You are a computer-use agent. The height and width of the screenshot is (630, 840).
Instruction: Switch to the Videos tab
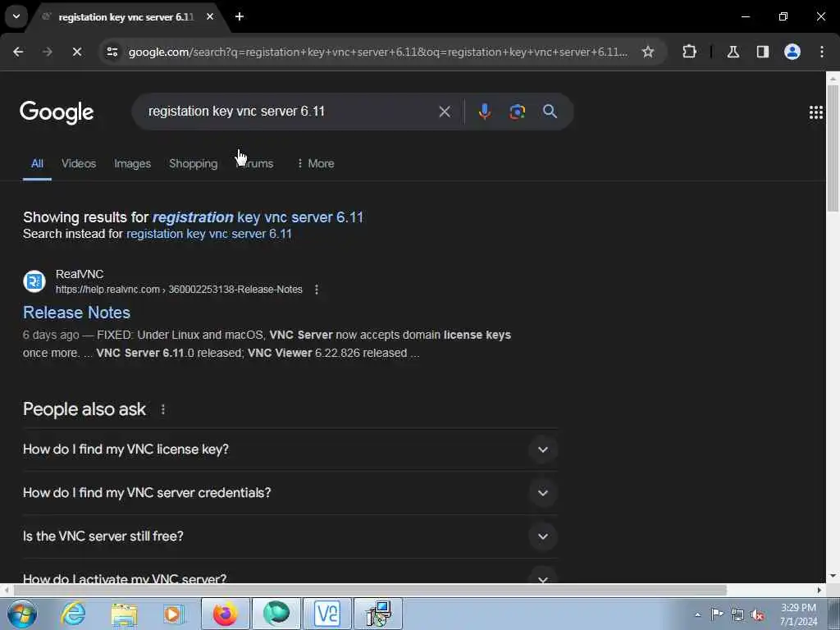click(79, 163)
